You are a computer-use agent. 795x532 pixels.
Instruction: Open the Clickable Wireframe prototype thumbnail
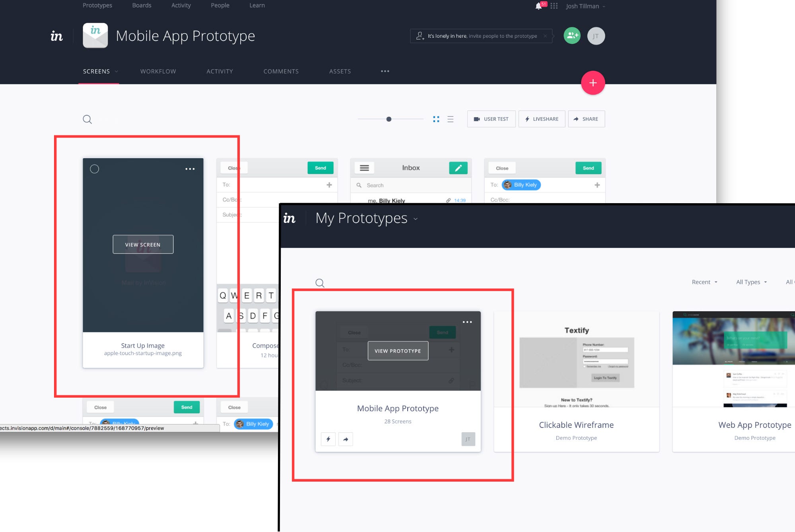click(x=576, y=359)
